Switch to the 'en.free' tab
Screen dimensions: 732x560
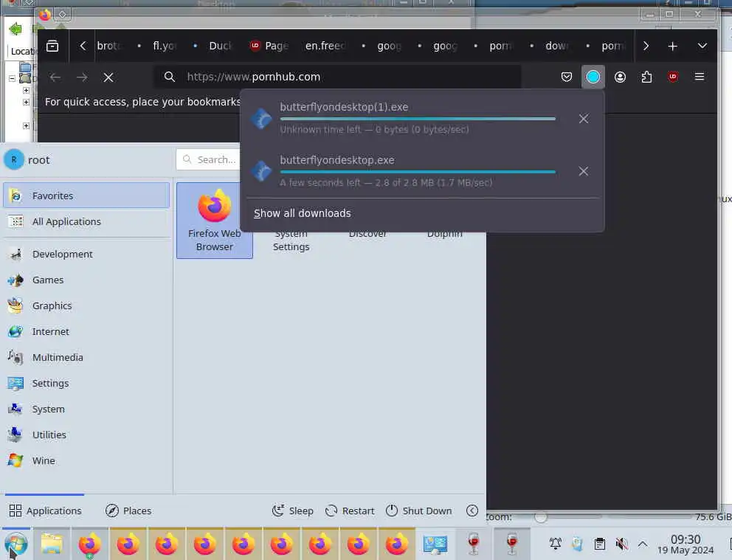click(325, 46)
